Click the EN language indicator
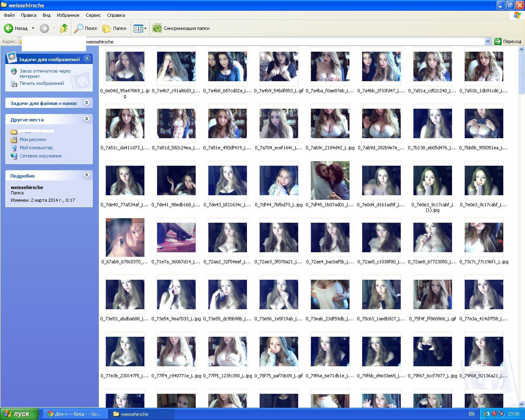525x420 pixels. pos(472,414)
